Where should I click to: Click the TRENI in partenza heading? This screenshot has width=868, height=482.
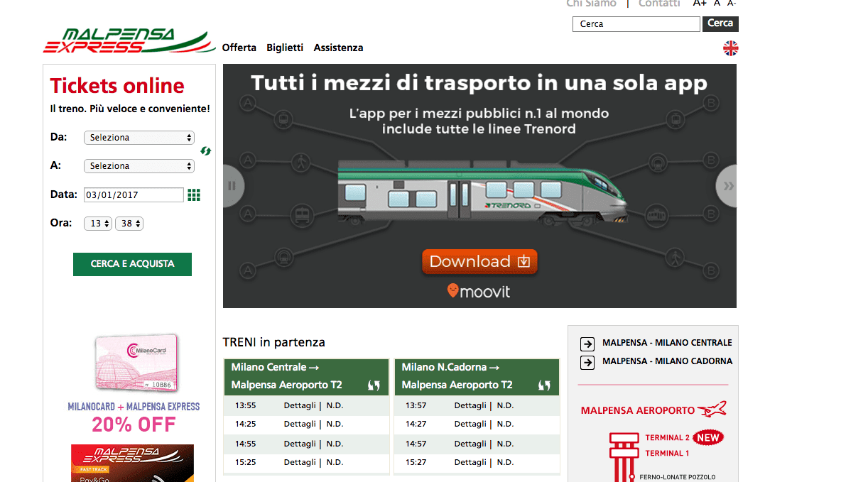pyautogui.click(x=274, y=342)
